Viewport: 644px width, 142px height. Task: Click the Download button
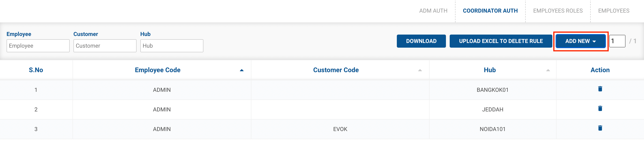421,41
